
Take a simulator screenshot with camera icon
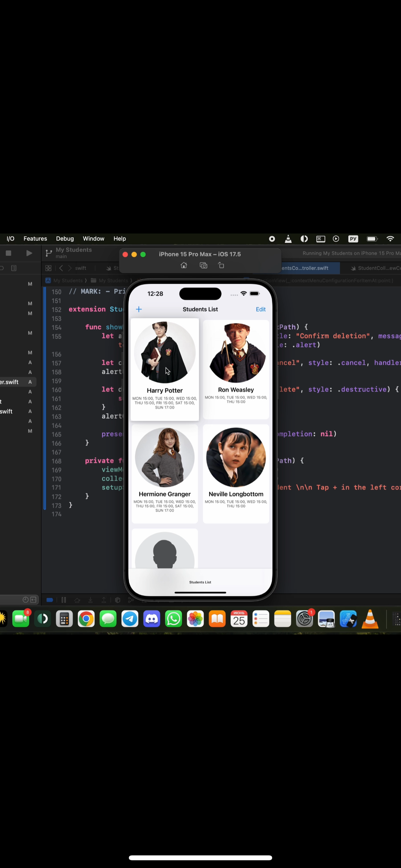[x=203, y=265]
